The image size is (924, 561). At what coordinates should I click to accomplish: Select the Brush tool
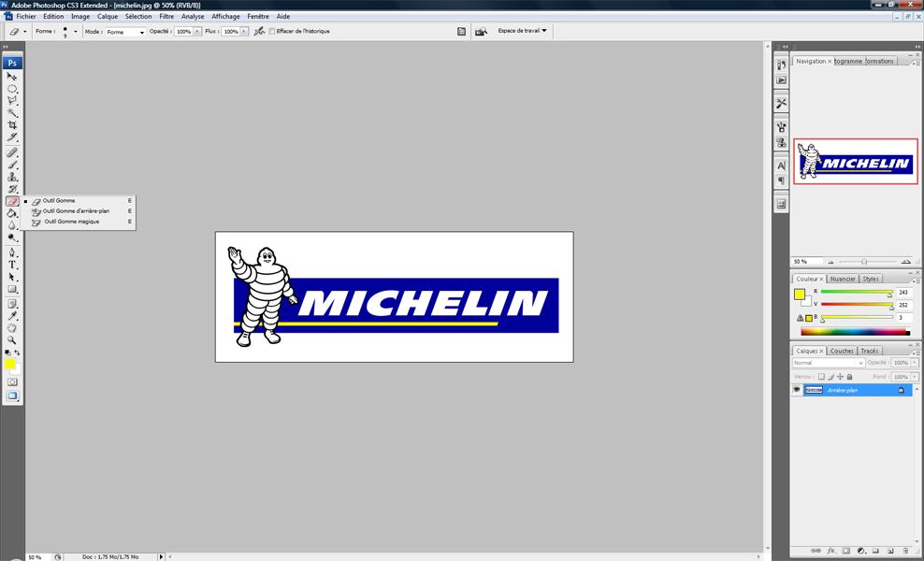coord(12,165)
